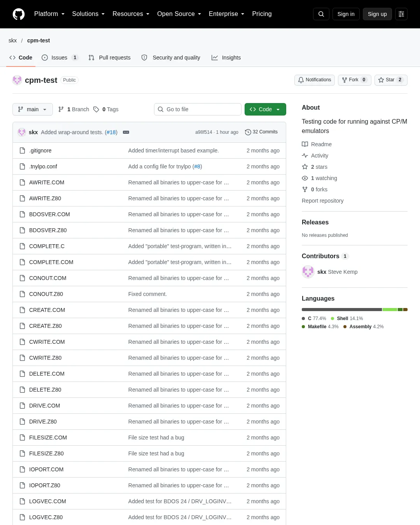Open 'File size test had a bug' for FILESIZE.COM
The width and height of the screenshot is (420, 525).
(x=156, y=437)
